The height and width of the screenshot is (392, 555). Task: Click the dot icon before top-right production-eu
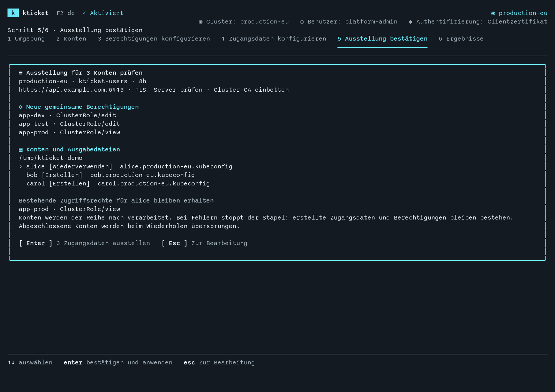(x=493, y=13)
